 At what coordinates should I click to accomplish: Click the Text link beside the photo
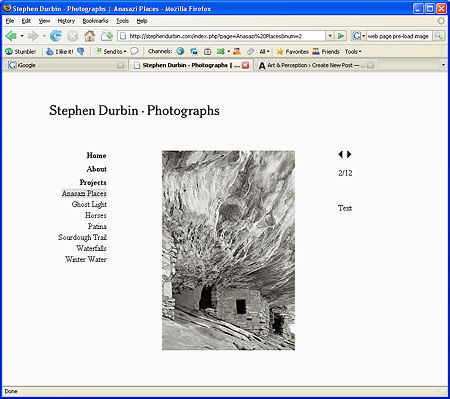click(345, 208)
